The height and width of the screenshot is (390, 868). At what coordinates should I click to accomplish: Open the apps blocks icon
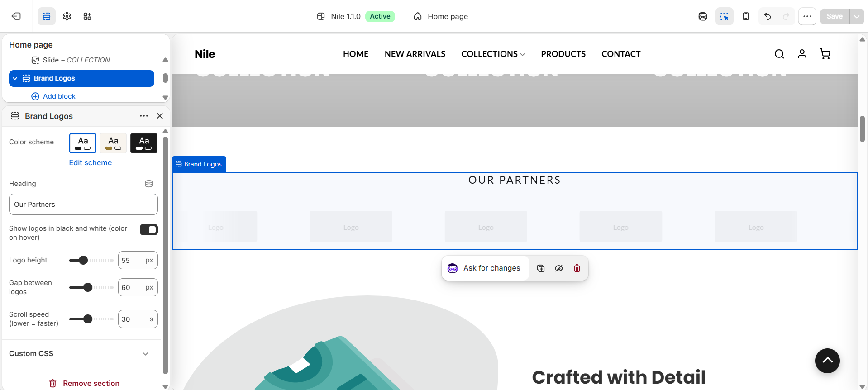[x=87, y=16]
